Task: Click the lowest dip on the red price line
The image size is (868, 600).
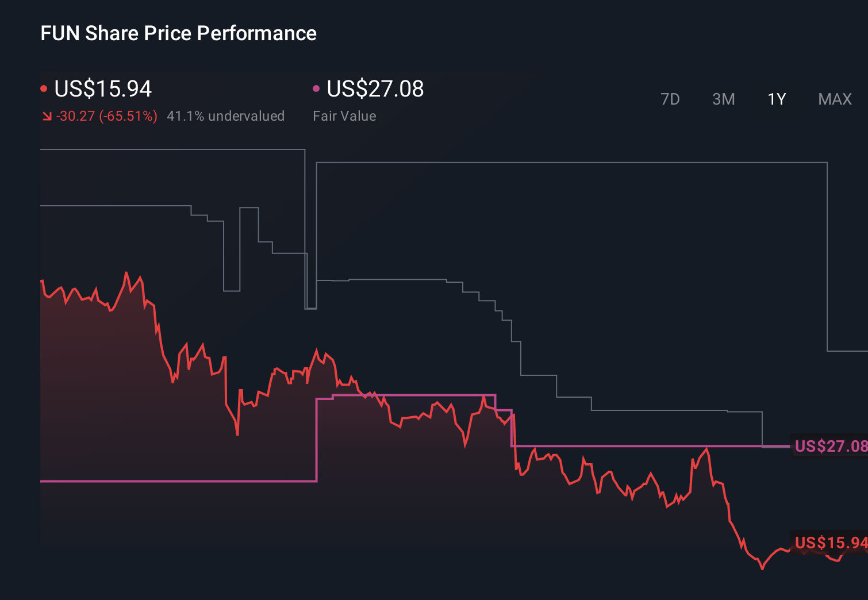Action: [762, 569]
